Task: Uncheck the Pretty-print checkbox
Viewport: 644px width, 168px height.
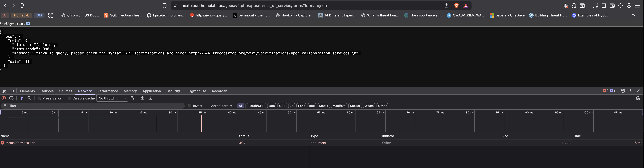Action: pos(28,24)
